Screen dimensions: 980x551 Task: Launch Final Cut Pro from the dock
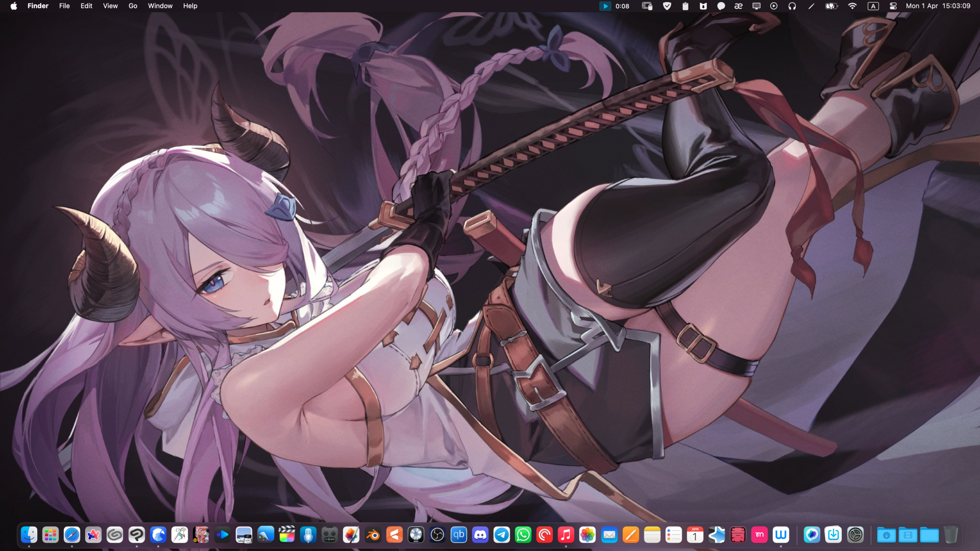tap(287, 535)
